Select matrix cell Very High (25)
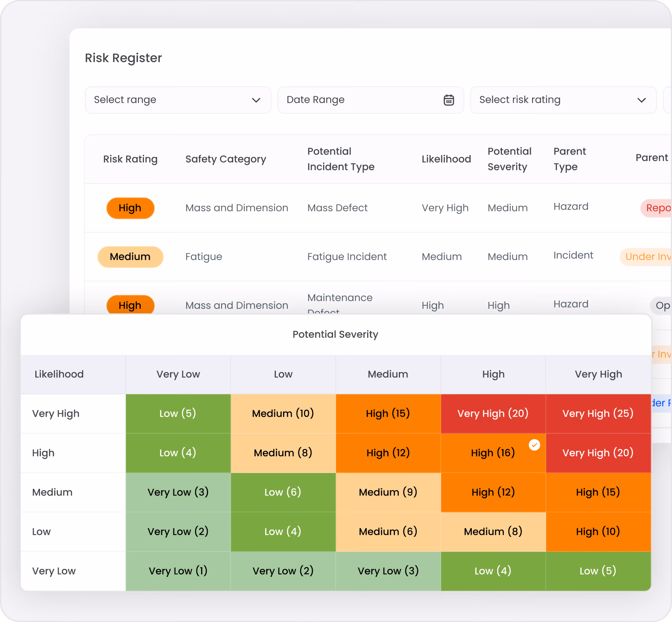The height and width of the screenshot is (622, 672). tap(598, 413)
